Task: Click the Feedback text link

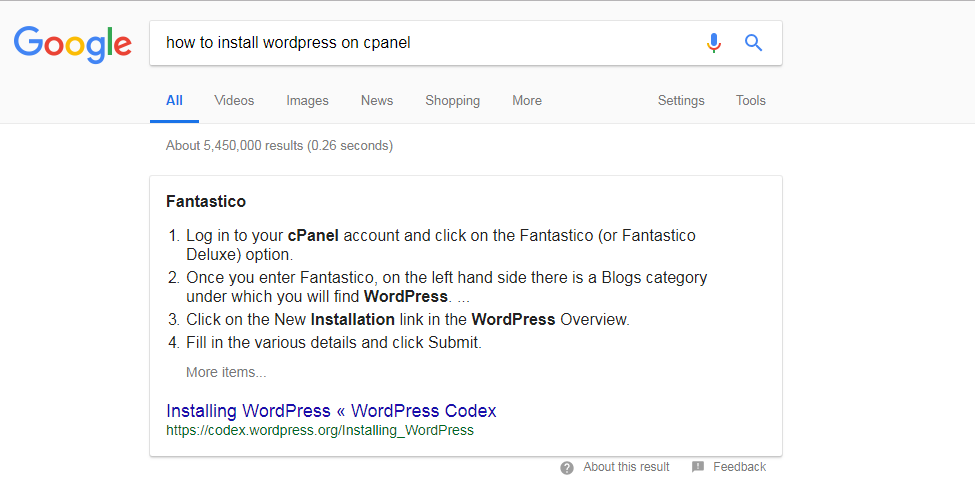Action: (739, 467)
